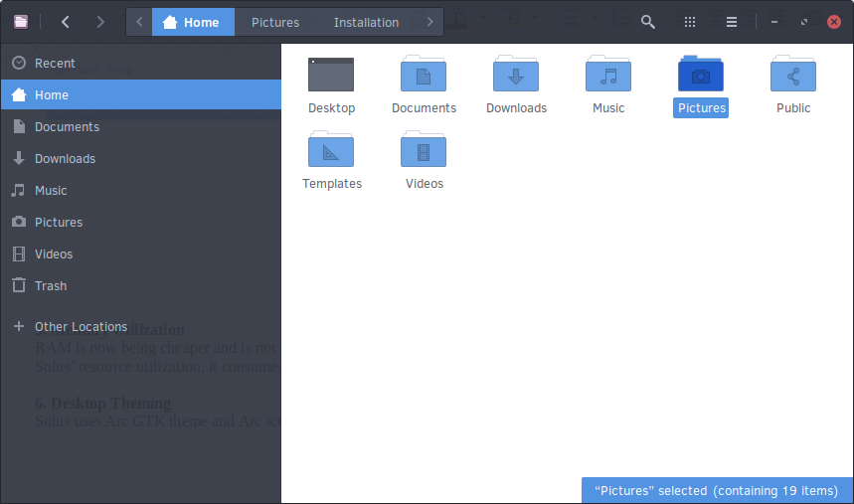Restore the Files window size
Viewport: 854px width, 504px height.
click(804, 22)
